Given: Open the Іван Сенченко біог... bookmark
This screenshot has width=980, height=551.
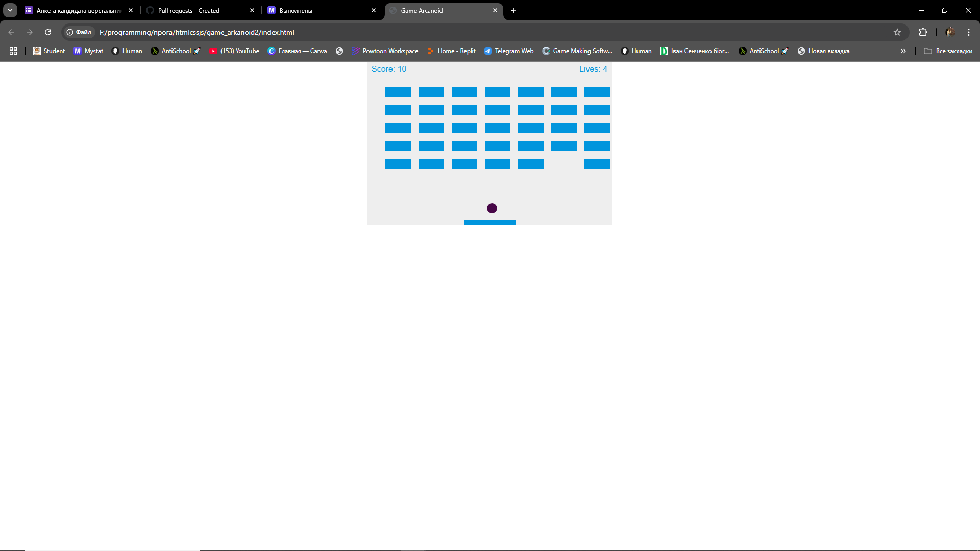Looking at the screenshot, I should click(695, 51).
